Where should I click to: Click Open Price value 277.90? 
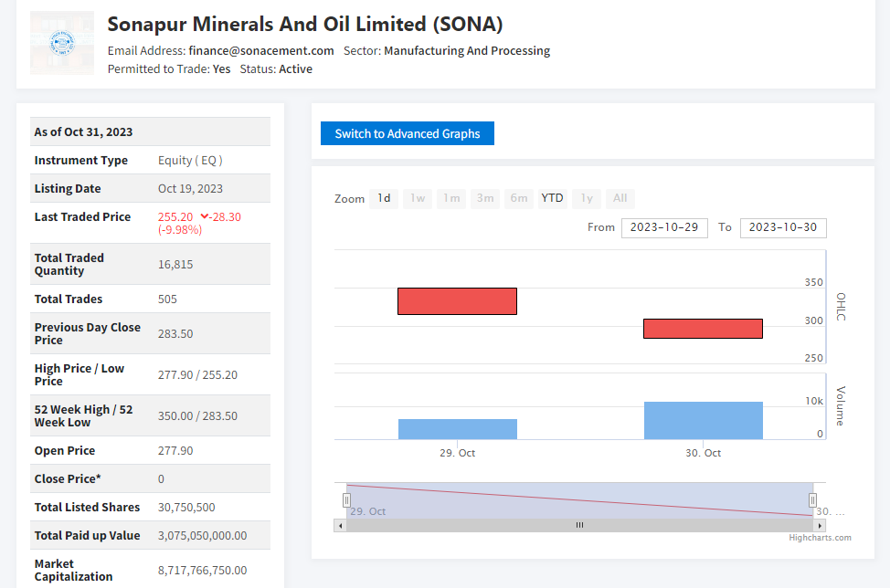coord(175,451)
